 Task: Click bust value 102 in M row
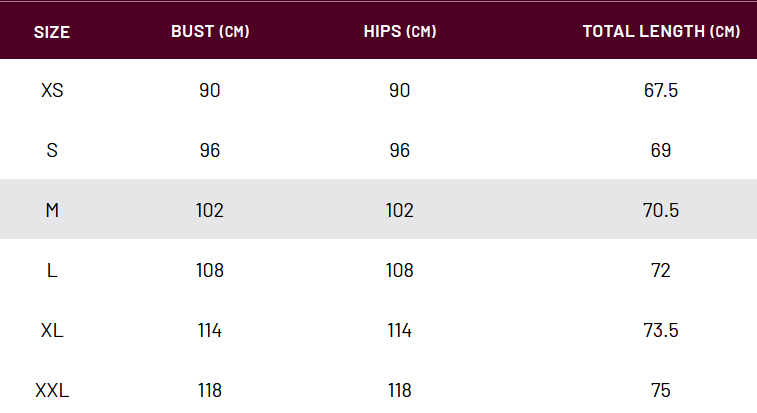pyautogui.click(x=210, y=210)
